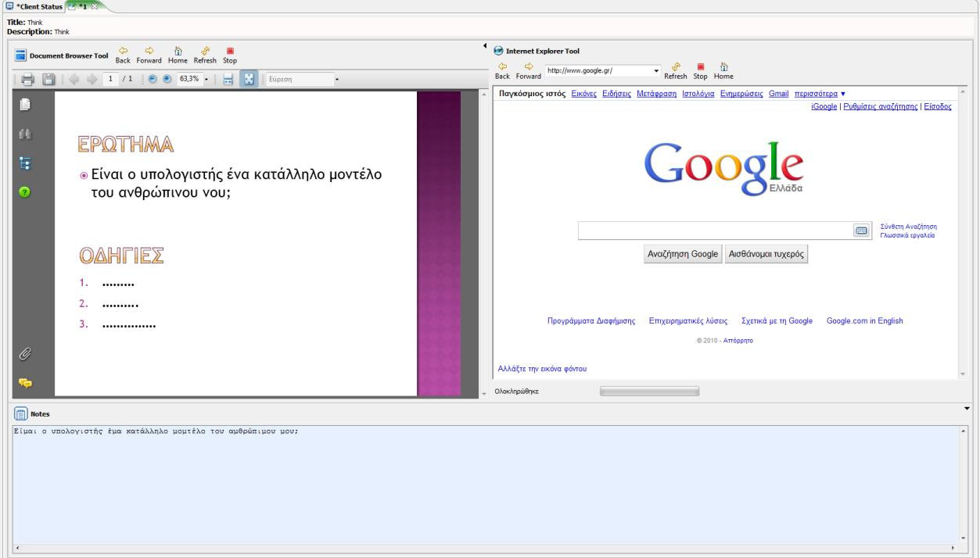Open Εικόνες in Google's top bar
The height and width of the screenshot is (558, 980).
[x=585, y=94]
